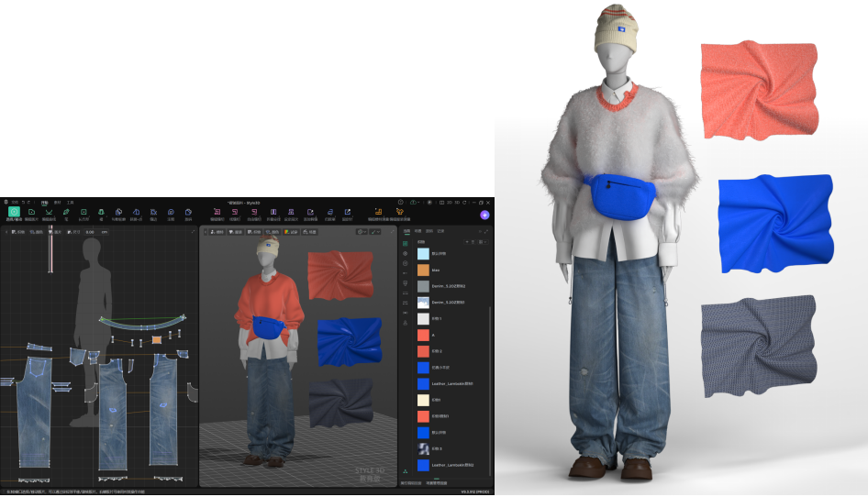Switch to the second tab in right panel

(x=418, y=231)
